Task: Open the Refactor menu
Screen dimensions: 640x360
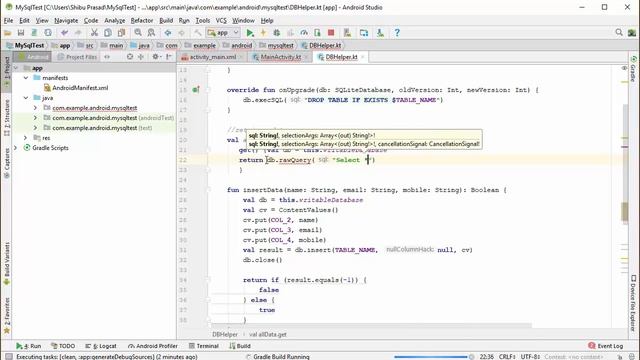Action: [142, 20]
